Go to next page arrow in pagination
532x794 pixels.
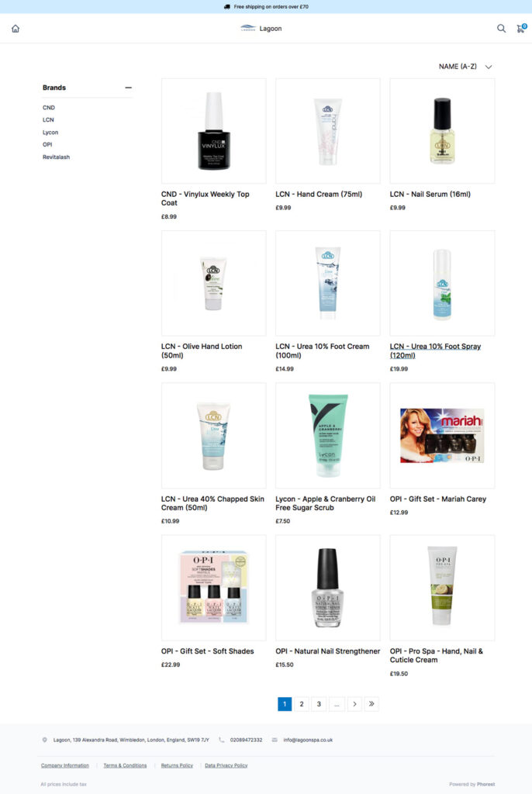tap(354, 704)
